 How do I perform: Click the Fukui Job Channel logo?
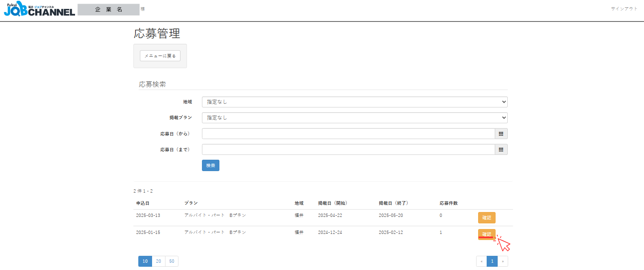(x=39, y=9)
